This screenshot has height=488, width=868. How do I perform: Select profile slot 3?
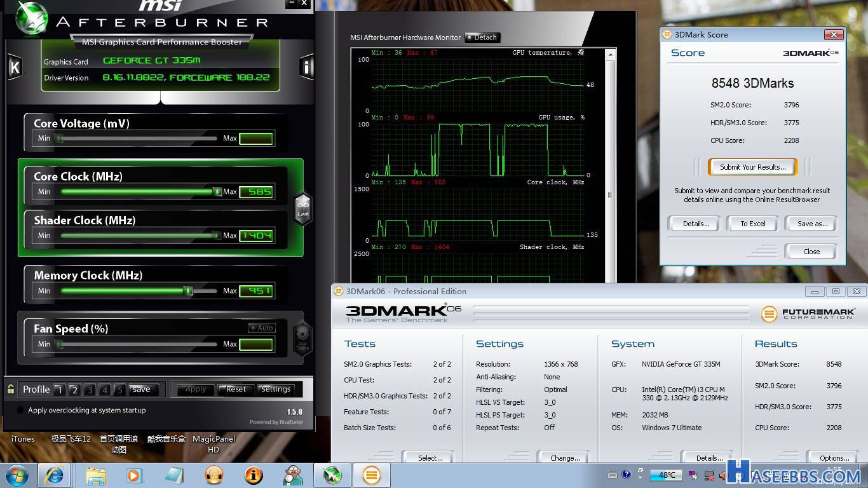pos(90,390)
